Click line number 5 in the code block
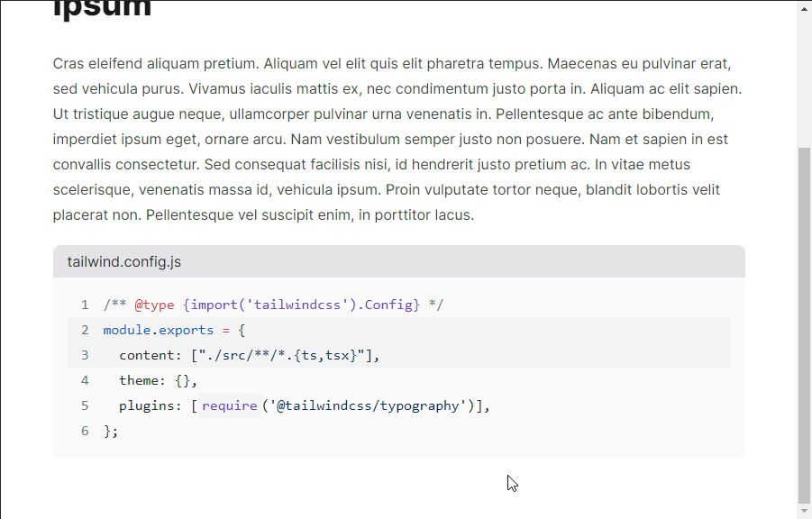Screen dimensions: 812x519 pyautogui.click(x=85, y=405)
